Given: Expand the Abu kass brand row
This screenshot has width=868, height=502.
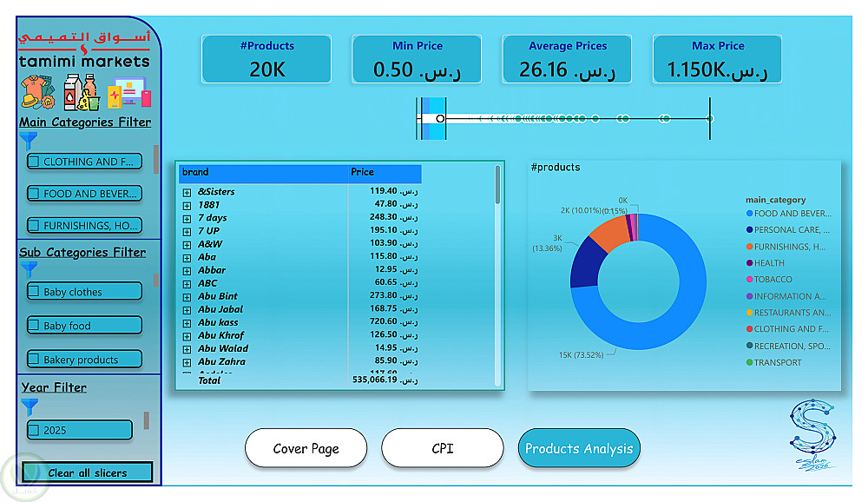Looking at the screenshot, I should pyautogui.click(x=187, y=323).
